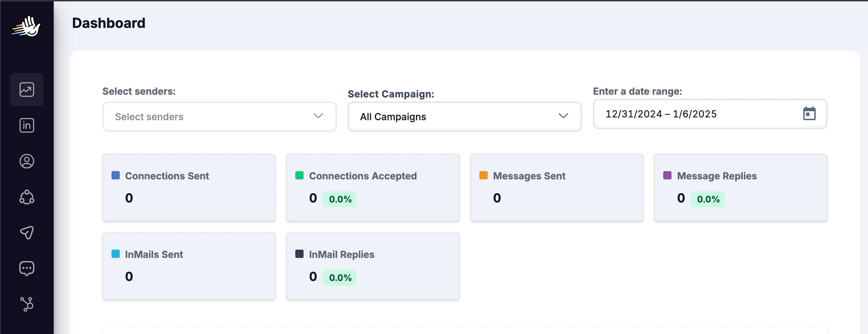Open the campaigns paper plane icon

point(27,233)
